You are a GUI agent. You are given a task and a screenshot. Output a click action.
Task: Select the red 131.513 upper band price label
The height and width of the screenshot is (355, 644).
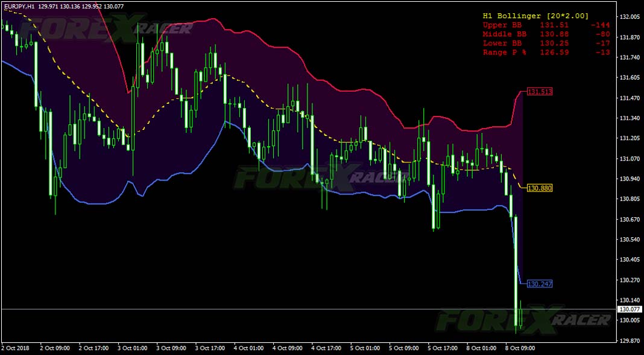[x=540, y=92]
